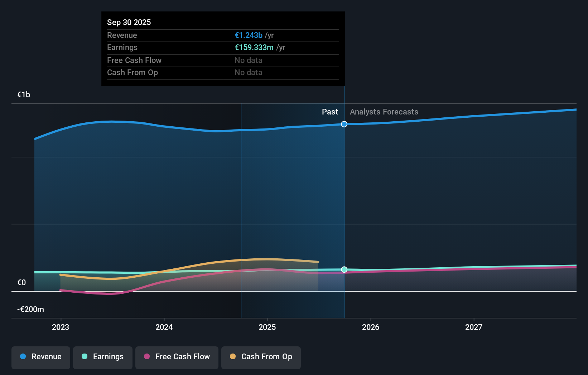
Task: Click the Revenue tooltip row label
Action: coord(122,35)
